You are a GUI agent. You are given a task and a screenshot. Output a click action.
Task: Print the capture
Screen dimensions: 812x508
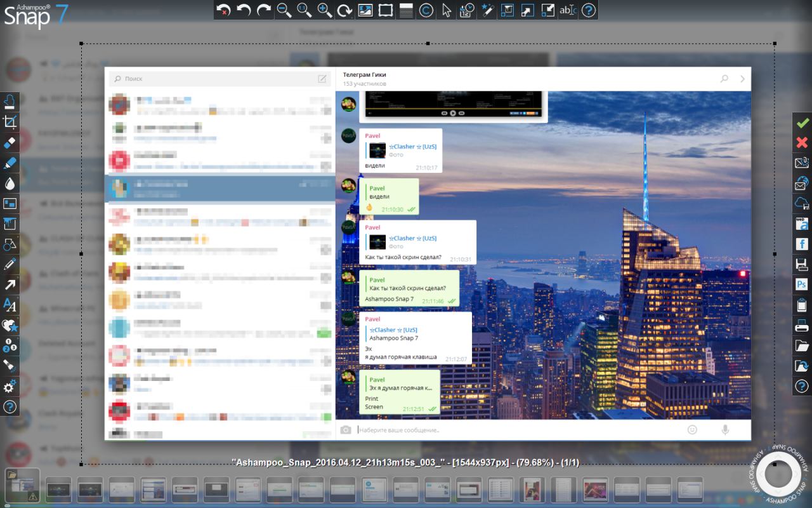click(x=802, y=326)
